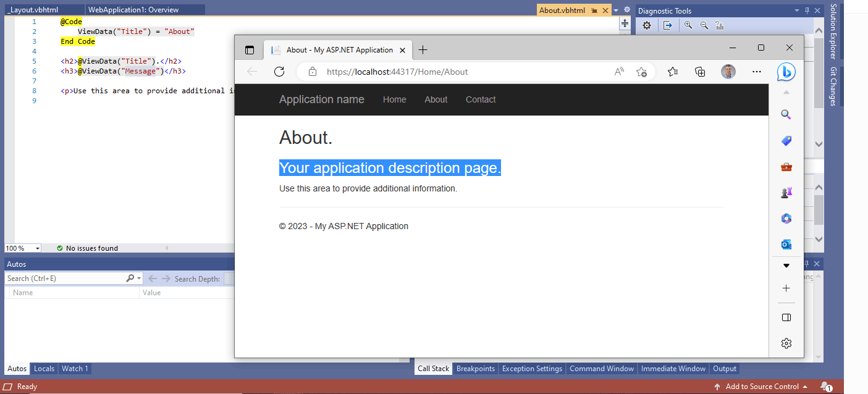The width and height of the screenshot is (868, 394).
Task: Open the Search tool in Edge sidebar
Action: (x=786, y=114)
